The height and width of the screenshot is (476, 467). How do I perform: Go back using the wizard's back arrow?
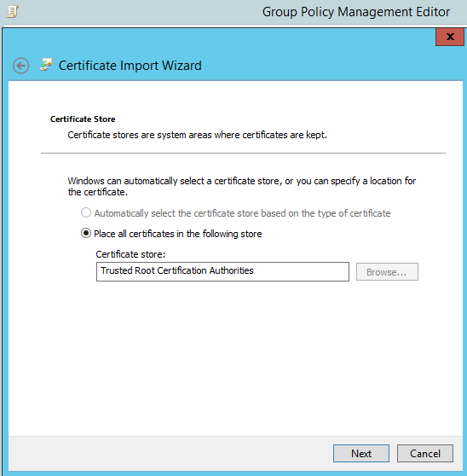point(21,66)
